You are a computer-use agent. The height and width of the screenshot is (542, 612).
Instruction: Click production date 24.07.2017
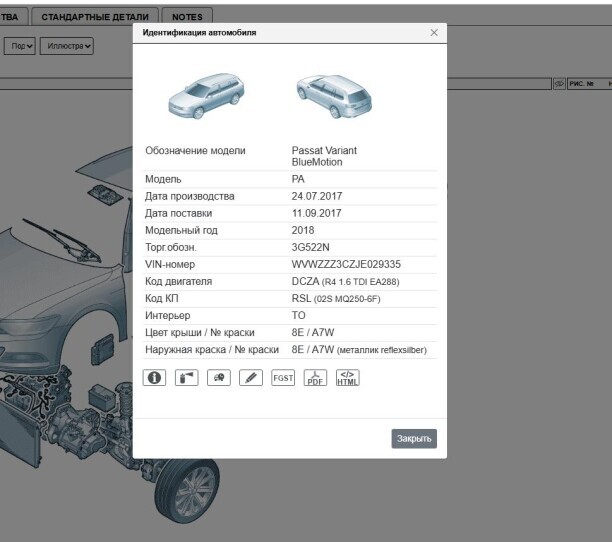pos(317,196)
